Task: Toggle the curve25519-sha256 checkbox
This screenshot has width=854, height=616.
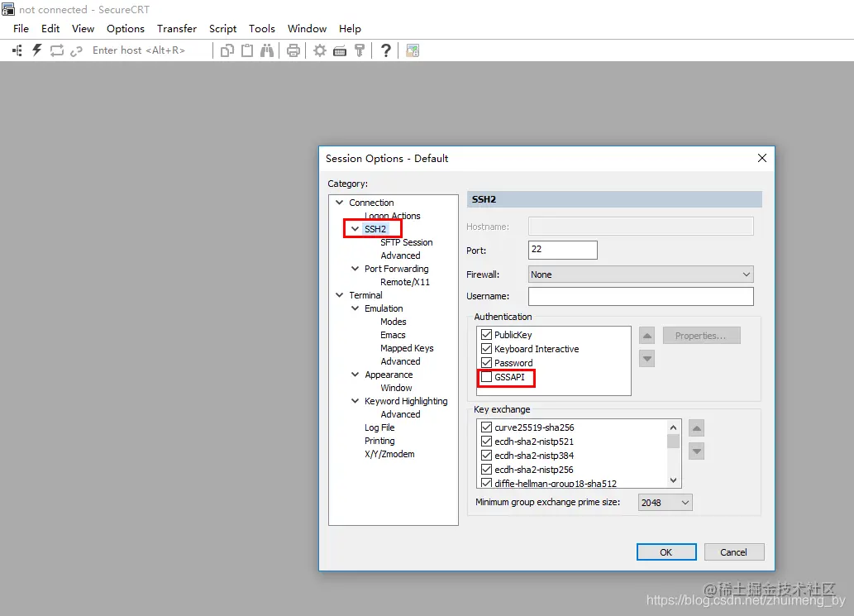Action: pos(486,427)
